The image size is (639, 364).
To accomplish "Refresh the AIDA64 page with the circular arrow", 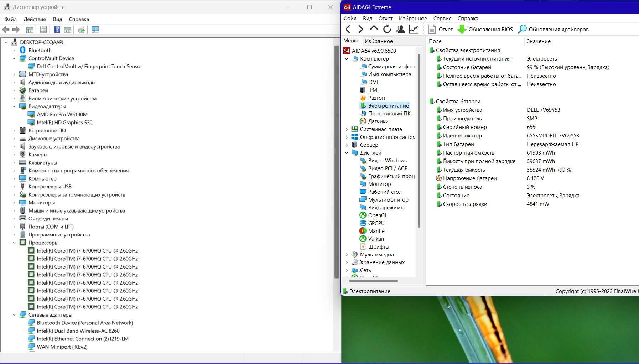I will pyautogui.click(x=387, y=29).
